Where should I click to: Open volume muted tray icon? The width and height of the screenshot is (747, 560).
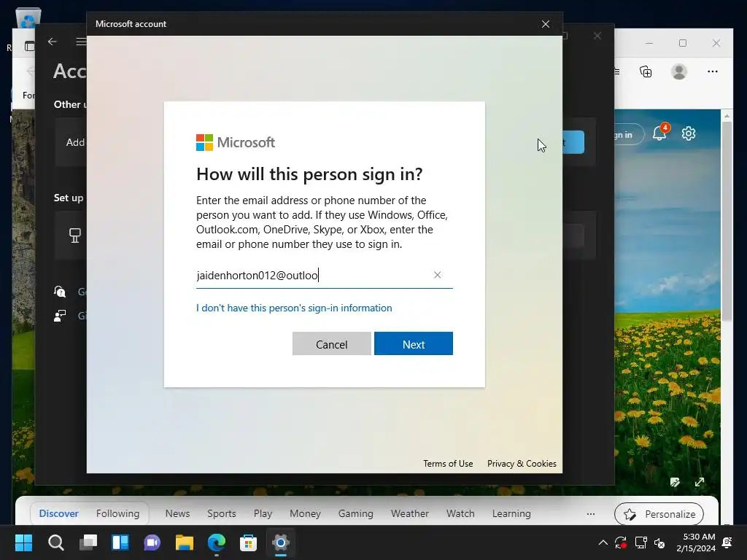click(659, 542)
